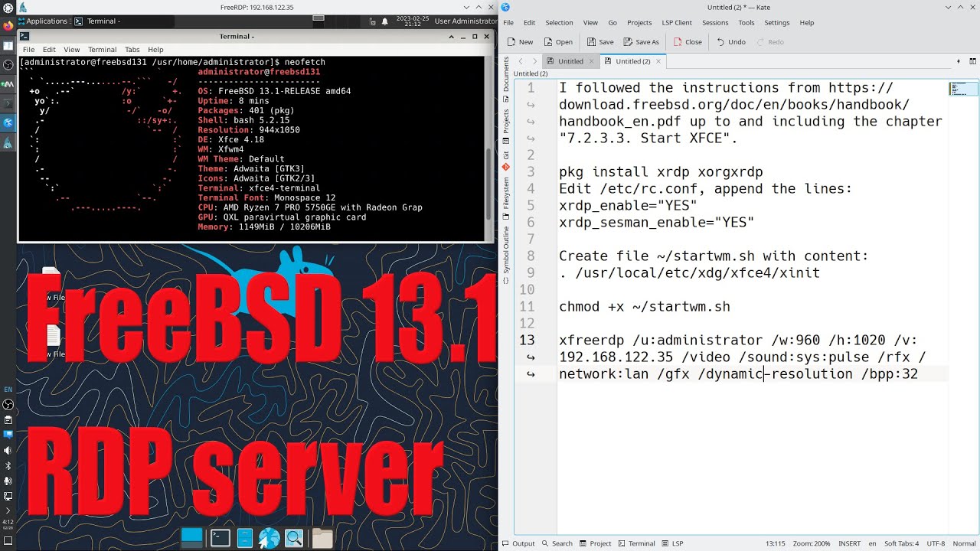
Task: Launch application finder magnifier icon in dock
Action: [294, 538]
